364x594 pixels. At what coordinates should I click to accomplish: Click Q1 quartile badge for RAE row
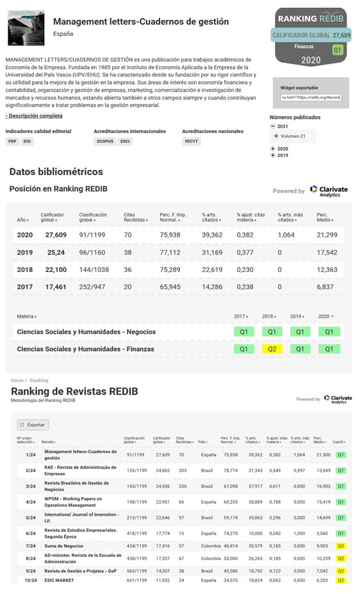point(340,470)
